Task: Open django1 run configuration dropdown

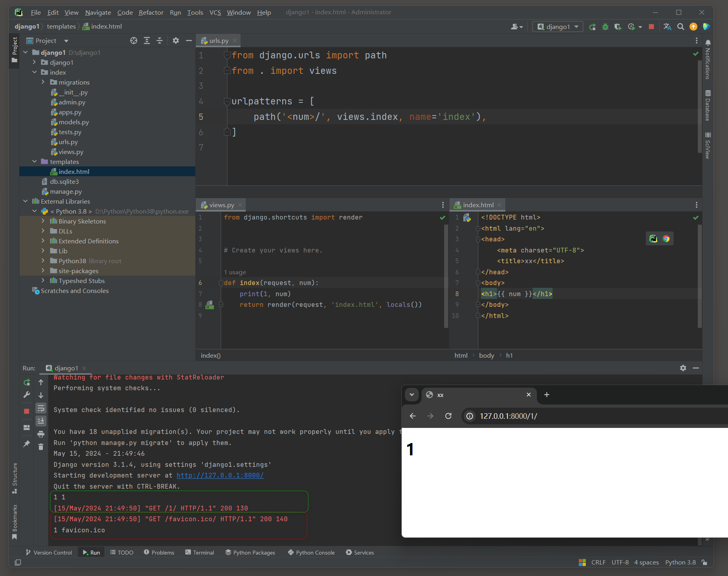Action: 558,27
